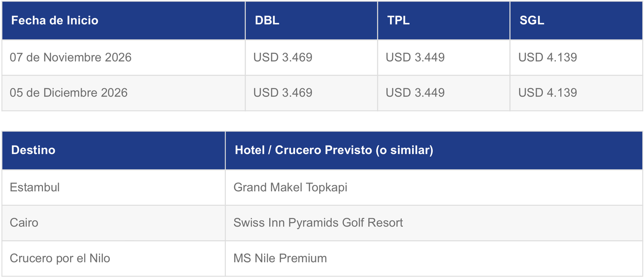Viewport: 644px width, 279px height.
Task: Click the Grand Makel Topkapi hotel name
Action: click(x=290, y=187)
